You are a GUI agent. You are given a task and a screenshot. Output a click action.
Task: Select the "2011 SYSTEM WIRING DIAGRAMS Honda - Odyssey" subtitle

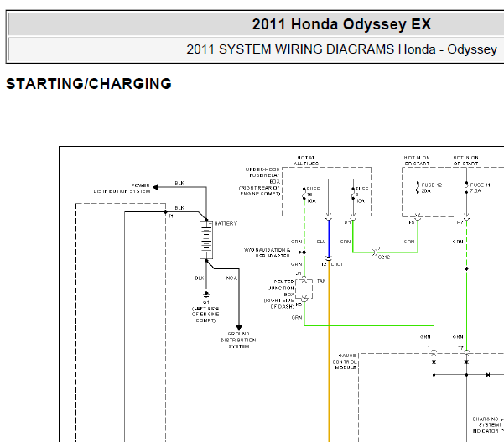click(x=341, y=49)
